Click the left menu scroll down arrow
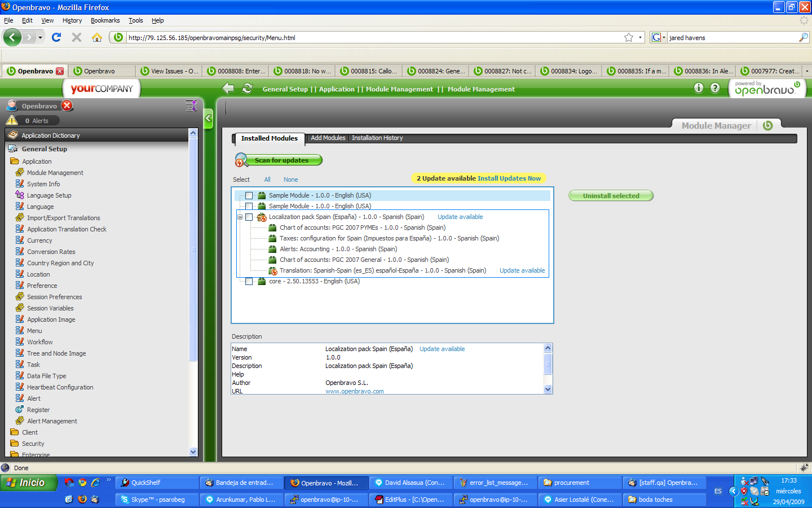The image size is (812, 508). [x=193, y=452]
